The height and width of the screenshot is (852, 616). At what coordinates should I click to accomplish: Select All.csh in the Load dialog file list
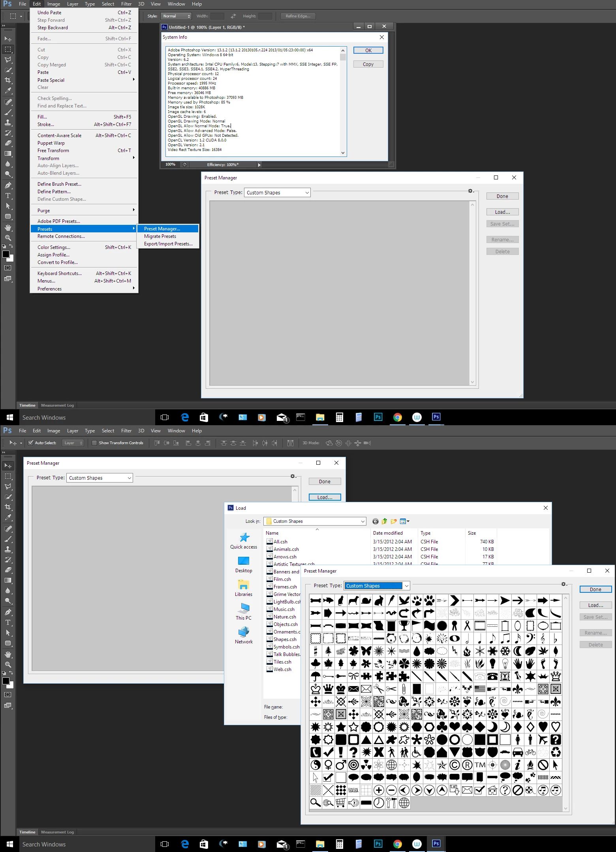coord(280,542)
